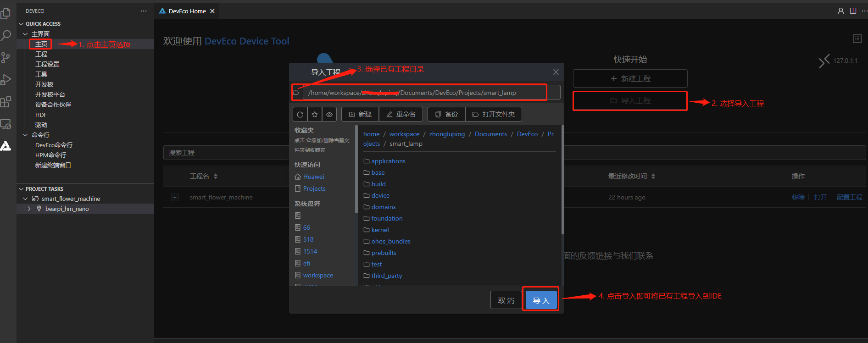Open 开发板 in the sidebar
Screen dimensions: 868x343
45,84
